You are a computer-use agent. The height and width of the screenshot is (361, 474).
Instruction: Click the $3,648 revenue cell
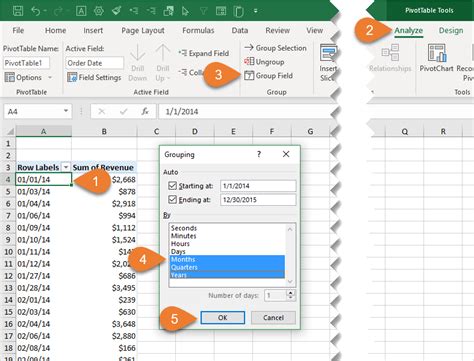[x=104, y=324]
